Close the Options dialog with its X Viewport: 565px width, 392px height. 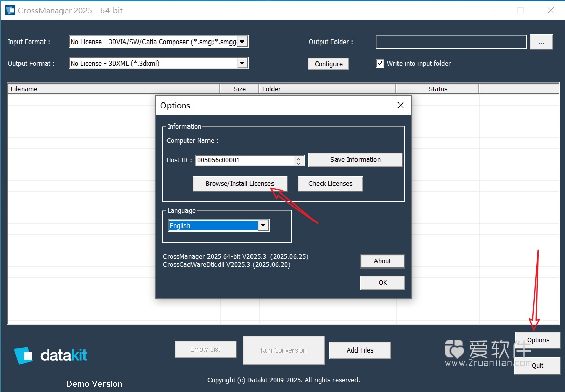point(401,105)
